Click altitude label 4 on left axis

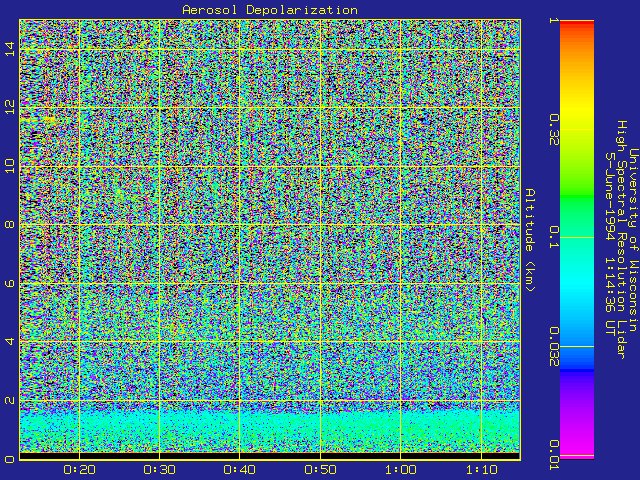click(10, 341)
